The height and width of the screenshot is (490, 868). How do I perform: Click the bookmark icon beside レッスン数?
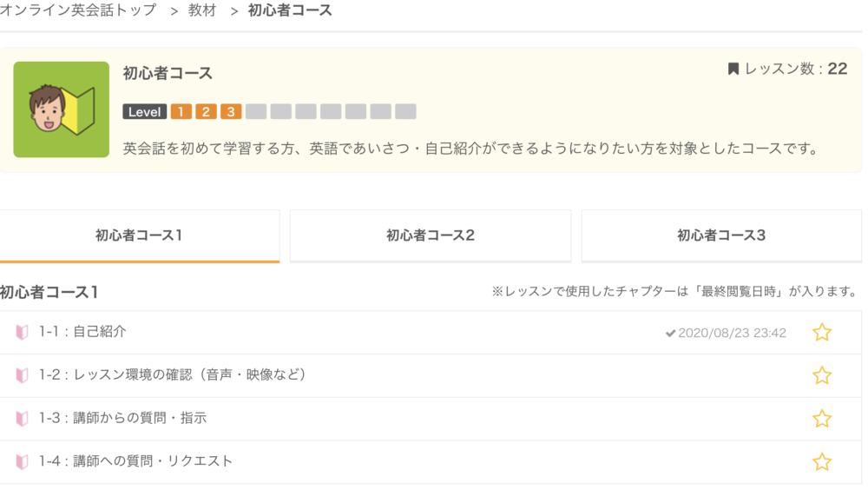[733, 69]
